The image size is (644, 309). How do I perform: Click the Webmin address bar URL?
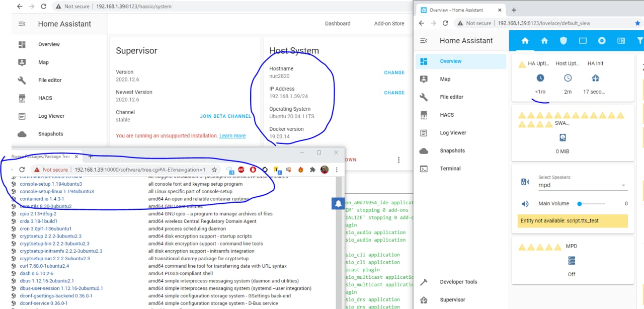pos(140,170)
